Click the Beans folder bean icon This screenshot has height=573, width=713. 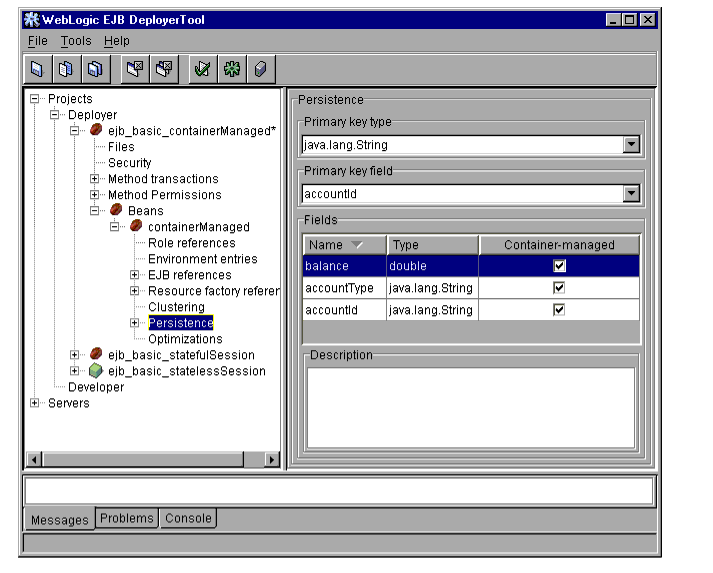tap(116, 210)
